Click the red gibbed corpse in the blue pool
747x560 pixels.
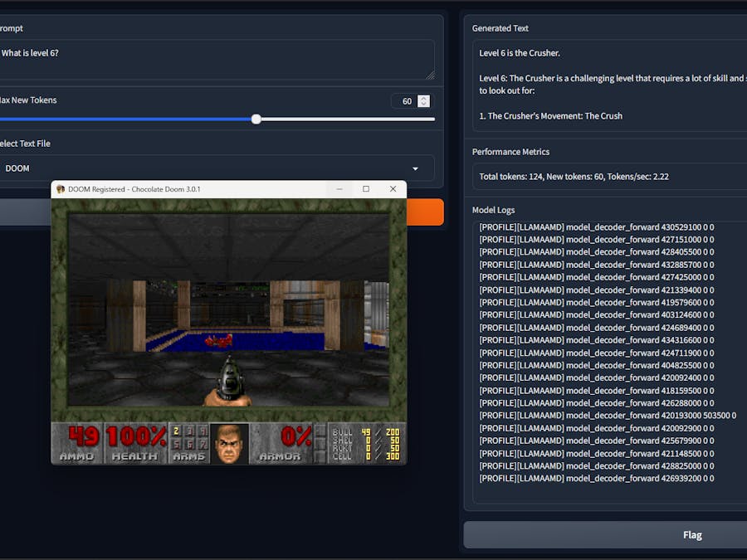[x=218, y=340]
